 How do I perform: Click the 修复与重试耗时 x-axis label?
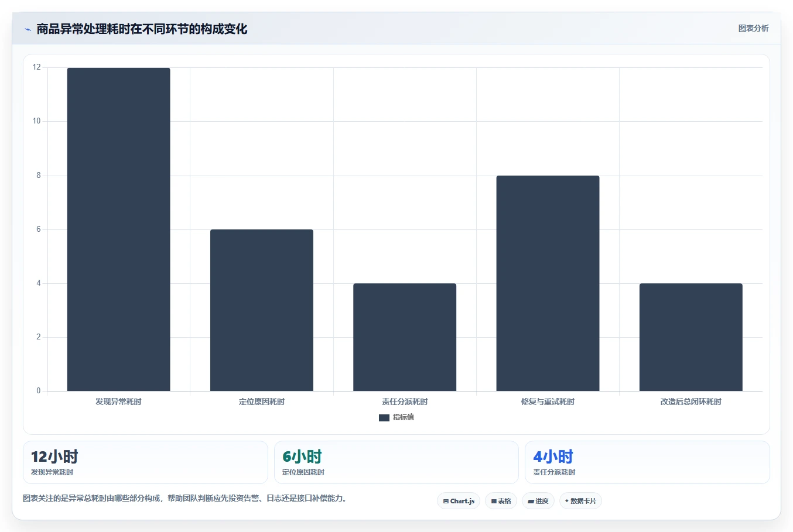548,401
